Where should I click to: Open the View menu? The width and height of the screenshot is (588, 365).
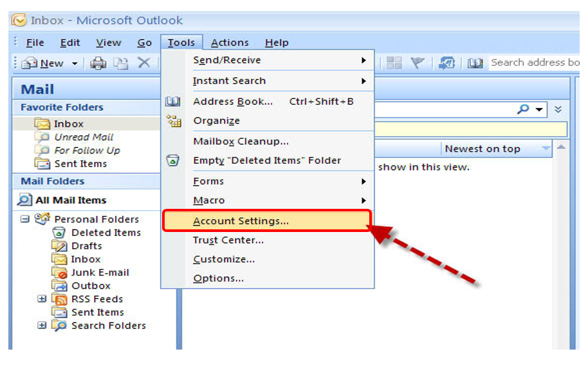108,42
